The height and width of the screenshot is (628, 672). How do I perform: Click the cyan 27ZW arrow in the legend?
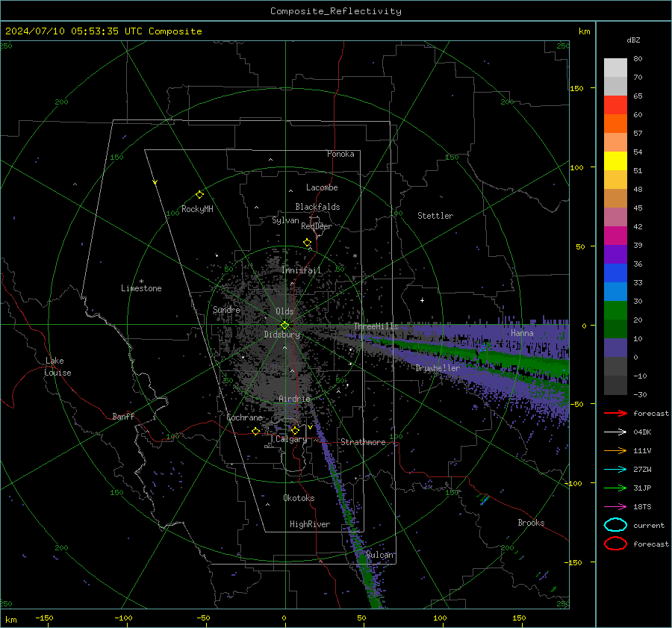click(615, 470)
